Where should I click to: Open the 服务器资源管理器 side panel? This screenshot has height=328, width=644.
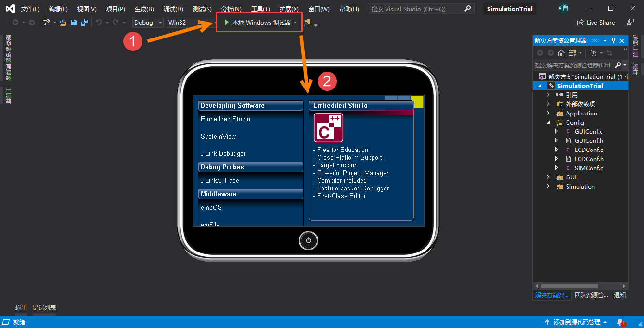tap(8, 57)
